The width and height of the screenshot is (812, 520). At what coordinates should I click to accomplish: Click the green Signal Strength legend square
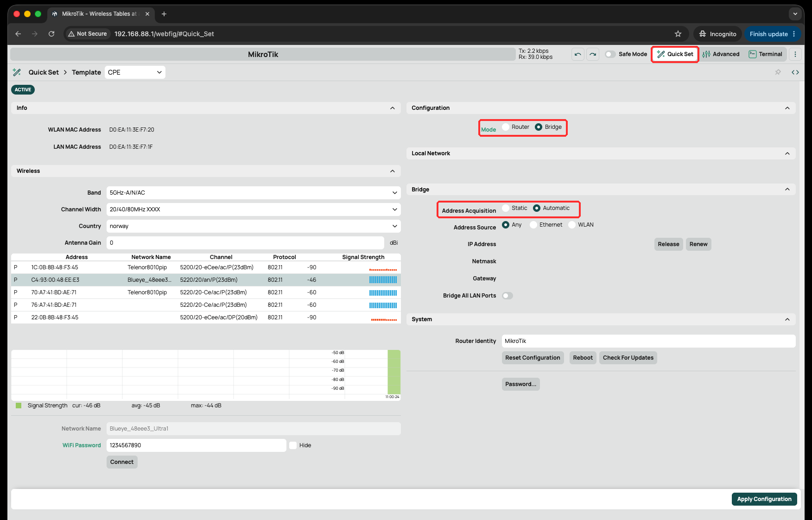[19, 406]
